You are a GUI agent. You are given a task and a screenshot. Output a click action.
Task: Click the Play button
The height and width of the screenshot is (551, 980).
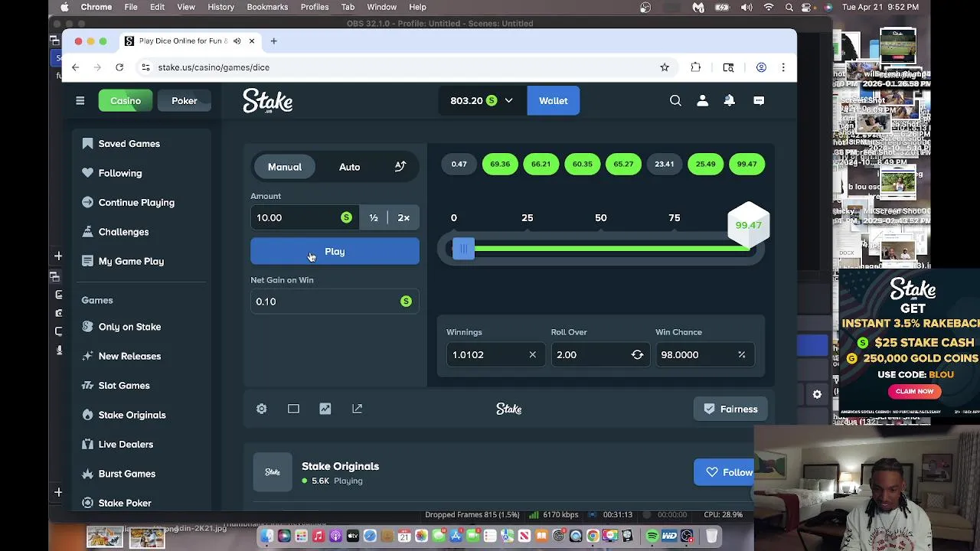[x=335, y=252]
